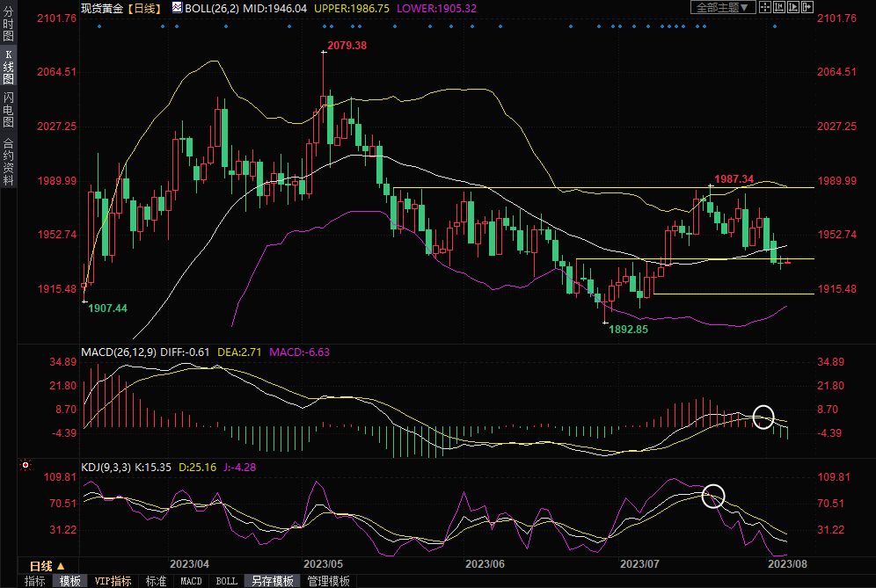876x588 pixels.
Task: Open the 合约资料 side tab
Action: [8, 161]
